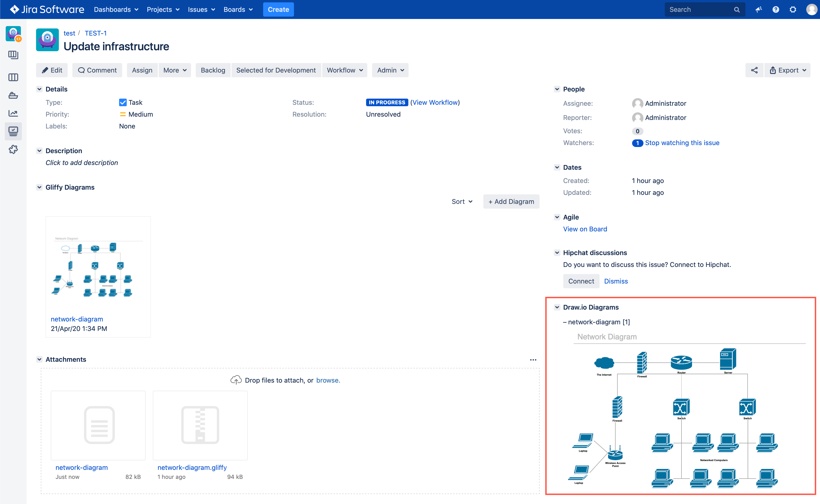The height and width of the screenshot is (504, 820).
Task: Open Add-ons via the puzzle piece icon
Action: tap(13, 150)
